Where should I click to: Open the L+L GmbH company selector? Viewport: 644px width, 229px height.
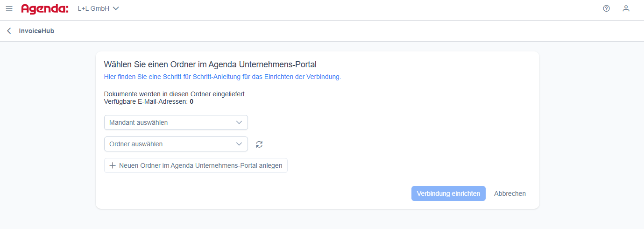(93, 8)
